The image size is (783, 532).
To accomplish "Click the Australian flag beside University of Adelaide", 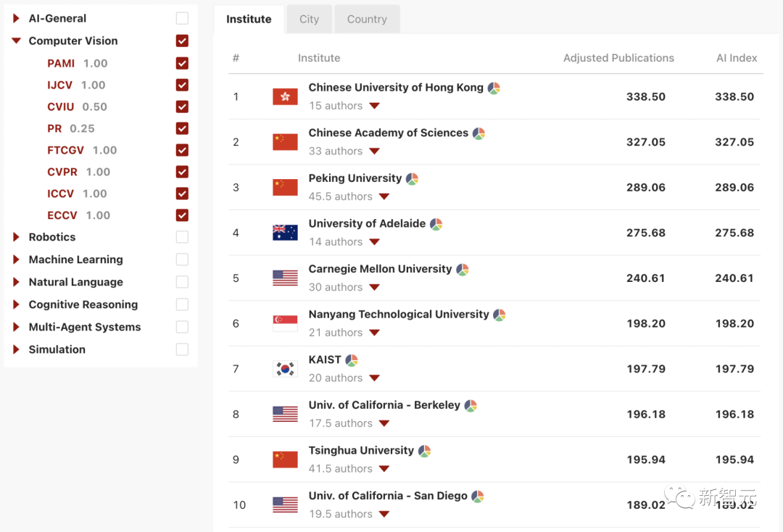I will (x=284, y=232).
